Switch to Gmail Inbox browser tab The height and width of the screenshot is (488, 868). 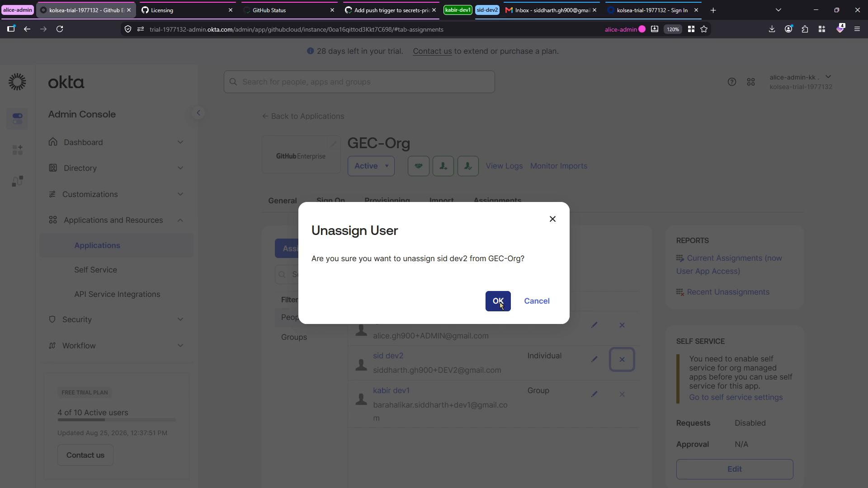click(551, 10)
